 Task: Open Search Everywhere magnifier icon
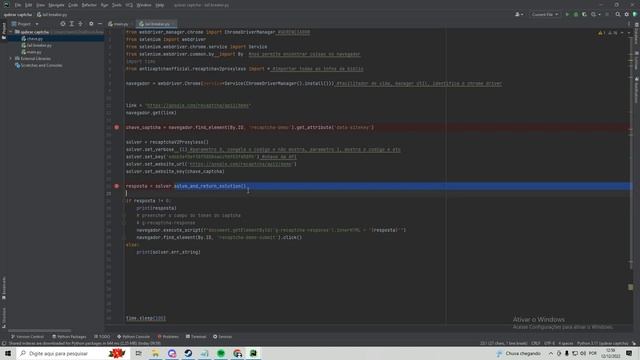pos(618,14)
